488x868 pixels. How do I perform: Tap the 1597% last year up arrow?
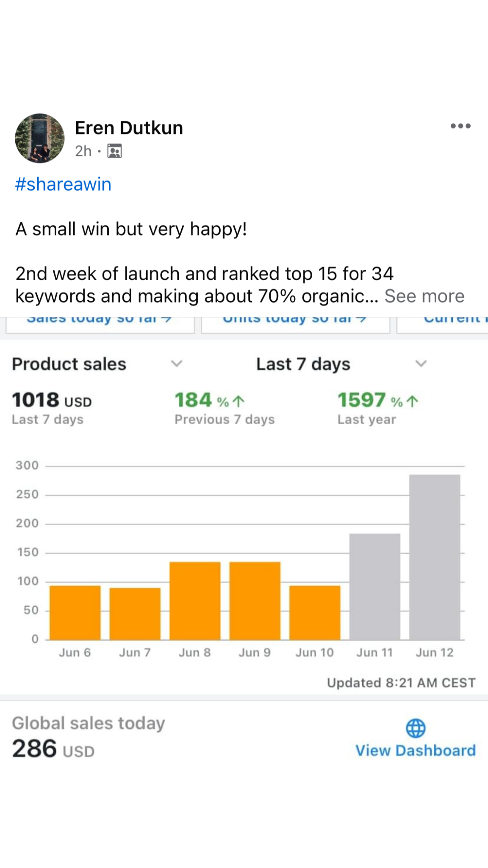412,401
